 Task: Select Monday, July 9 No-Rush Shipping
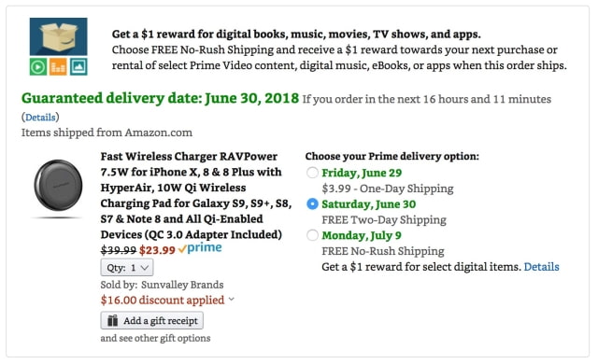pos(312,235)
